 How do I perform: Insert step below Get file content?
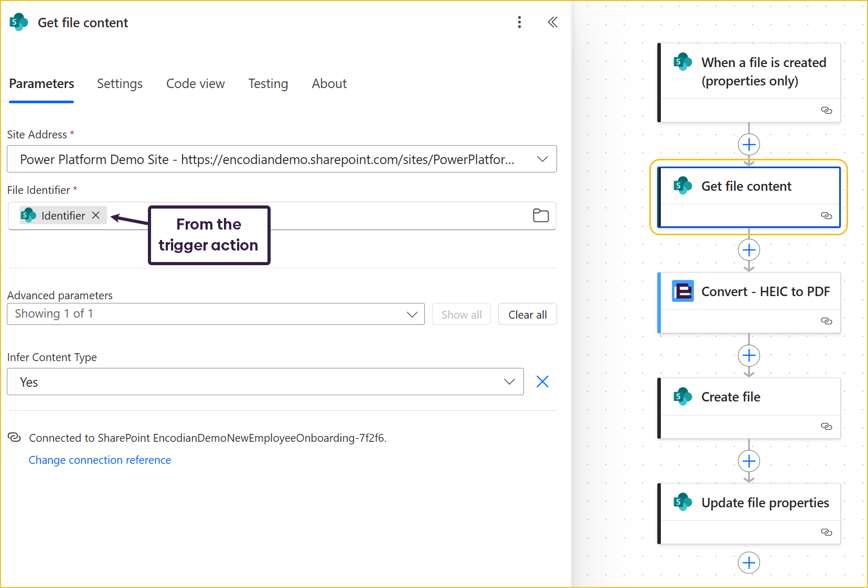[x=748, y=250]
